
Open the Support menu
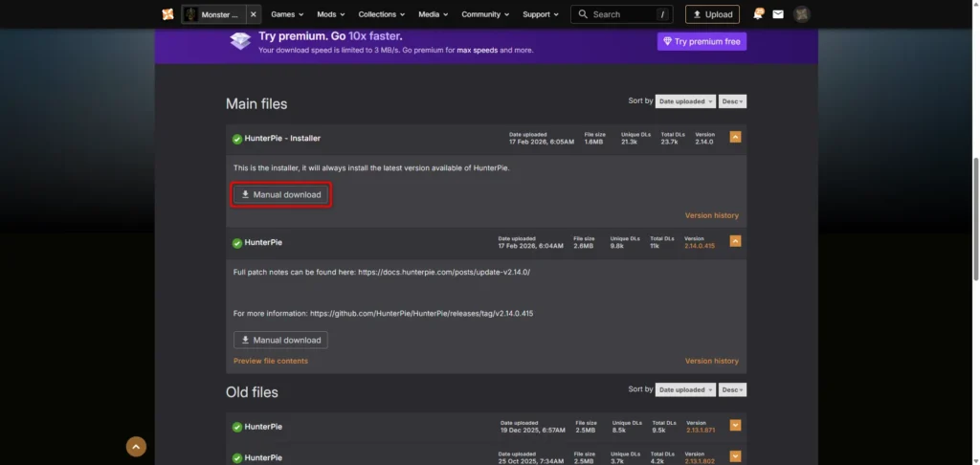point(541,14)
